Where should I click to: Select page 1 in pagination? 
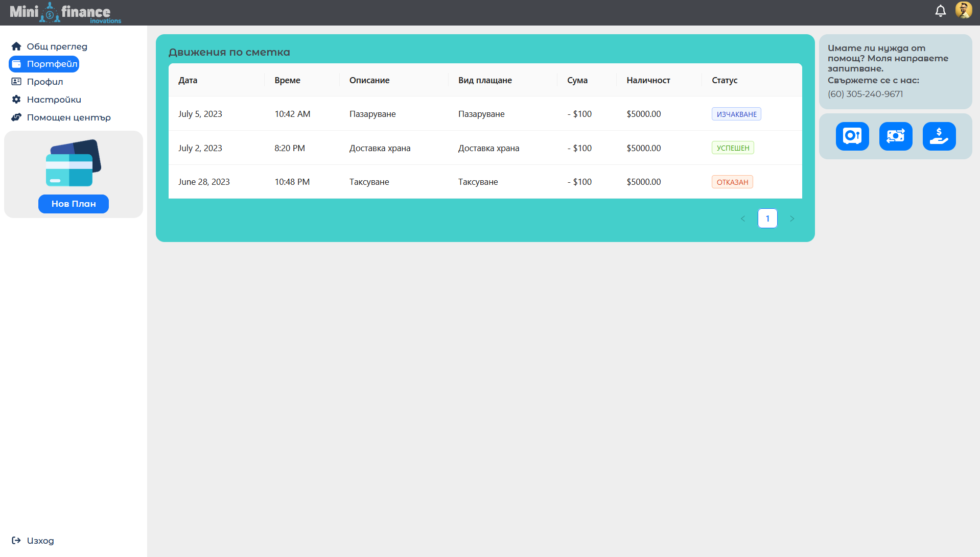[x=767, y=219]
